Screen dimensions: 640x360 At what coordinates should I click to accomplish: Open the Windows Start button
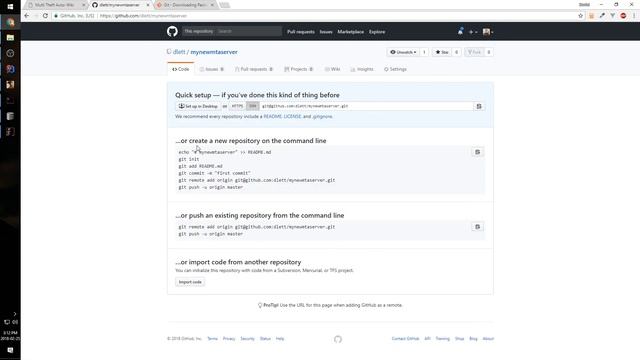point(10,7)
